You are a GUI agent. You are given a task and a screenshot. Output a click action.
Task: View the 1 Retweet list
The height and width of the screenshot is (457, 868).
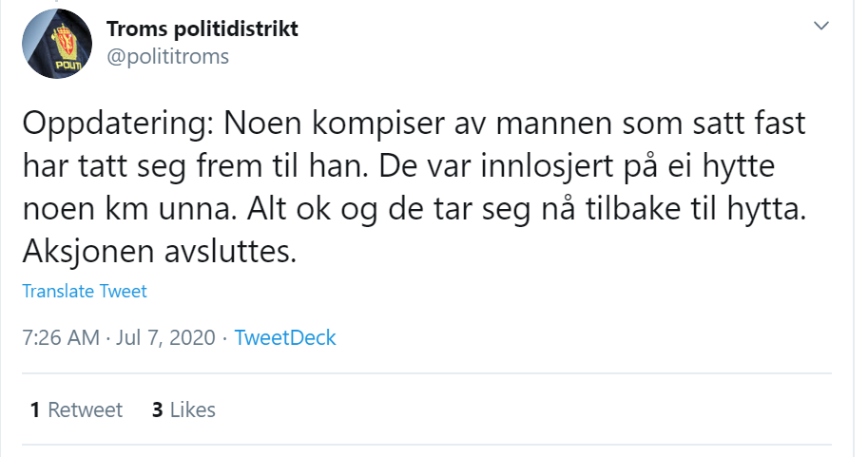pos(77,410)
